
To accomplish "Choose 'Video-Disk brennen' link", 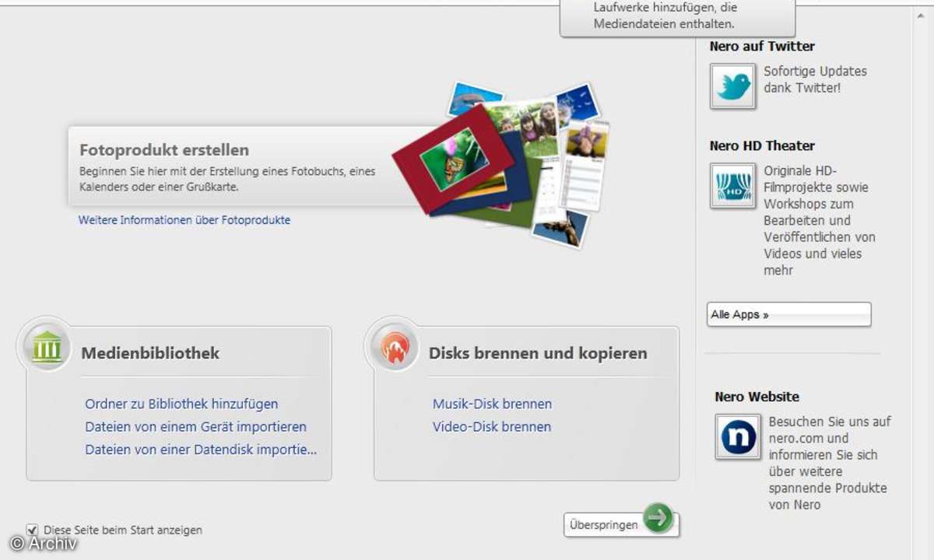I will coord(492,426).
